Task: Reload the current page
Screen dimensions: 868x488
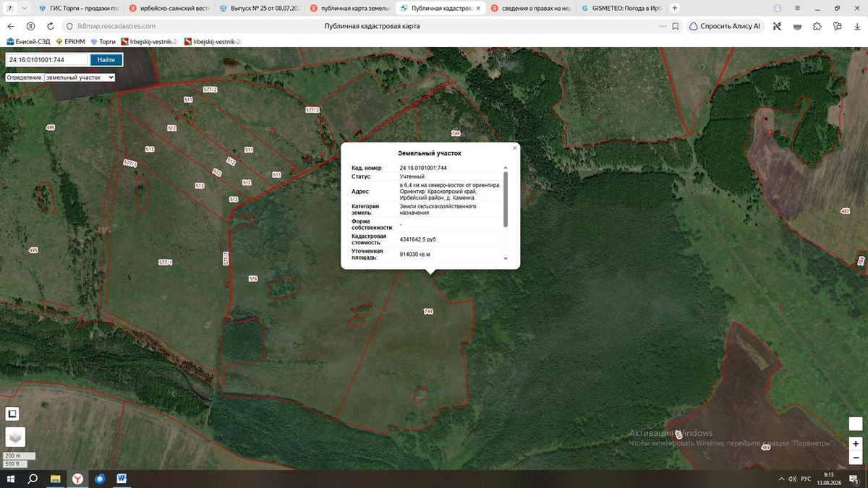Action: [x=50, y=26]
